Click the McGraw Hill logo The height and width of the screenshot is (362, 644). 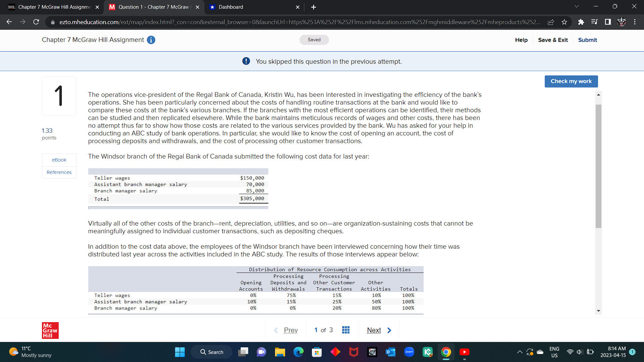(x=50, y=330)
